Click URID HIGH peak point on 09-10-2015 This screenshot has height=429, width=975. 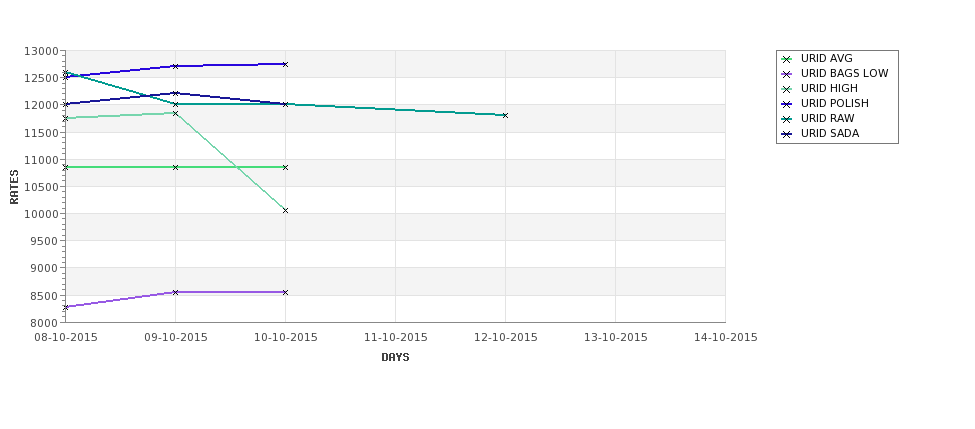(x=175, y=114)
